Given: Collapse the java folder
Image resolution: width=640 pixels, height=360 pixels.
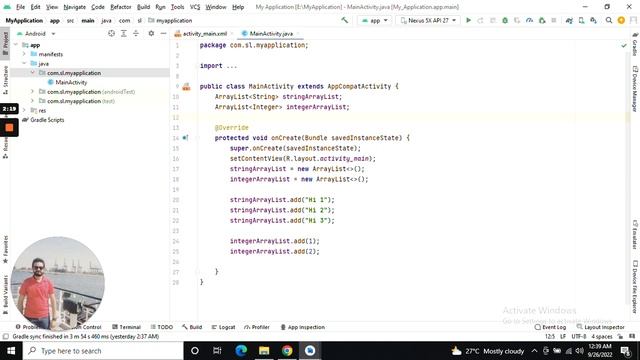Looking at the screenshot, I should click(x=24, y=63).
